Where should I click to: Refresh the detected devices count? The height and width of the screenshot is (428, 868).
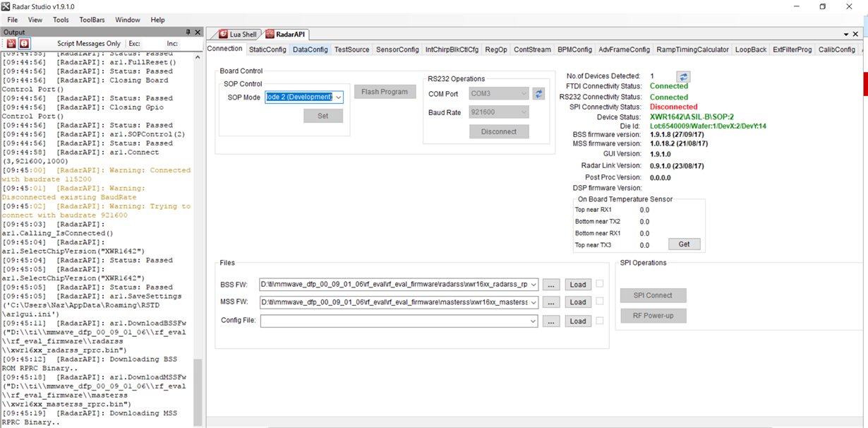[x=683, y=76]
